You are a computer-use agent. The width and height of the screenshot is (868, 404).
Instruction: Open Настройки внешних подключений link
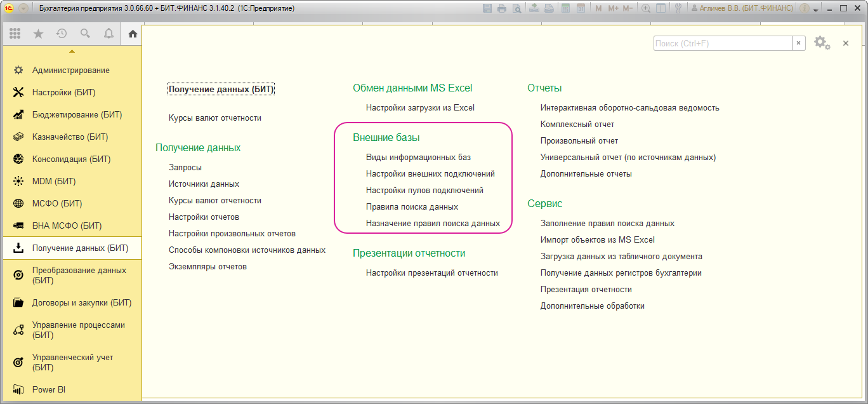(430, 174)
